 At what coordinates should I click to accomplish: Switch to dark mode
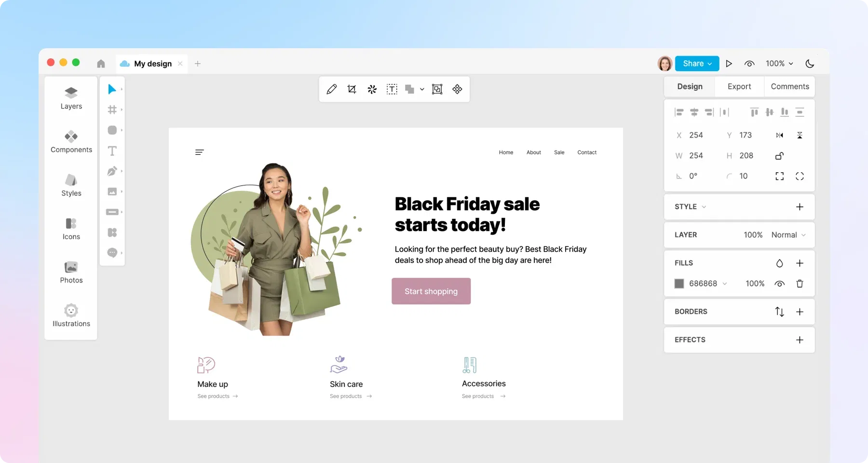(810, 64)
